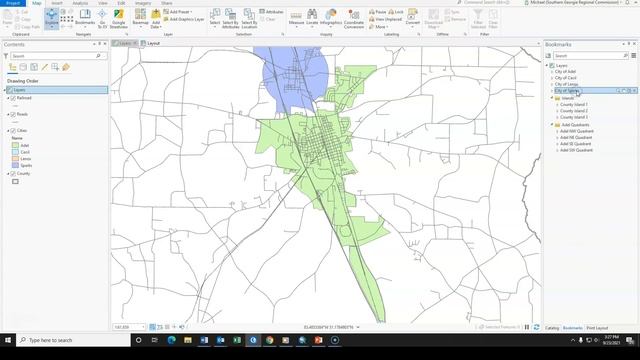Image resolution: width=640 pixels, height=360 pixels.
Task: Open Select By Attributes
Action: pos(230,18)
